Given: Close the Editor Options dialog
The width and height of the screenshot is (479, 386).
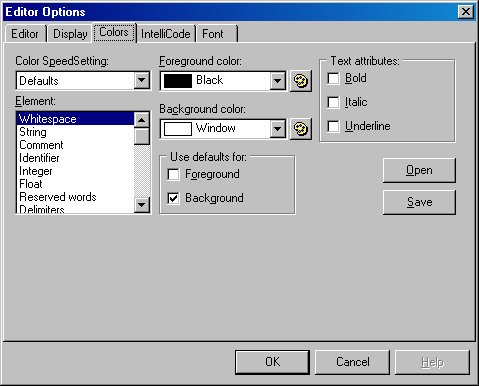Looking at the screenshot, I should point(466,12).
